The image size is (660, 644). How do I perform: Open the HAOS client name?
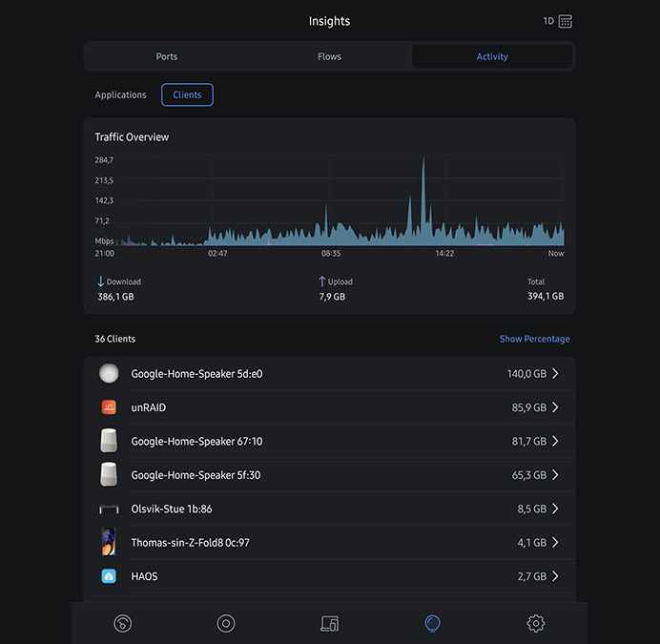pyautogui.click(x=144, y=576)
